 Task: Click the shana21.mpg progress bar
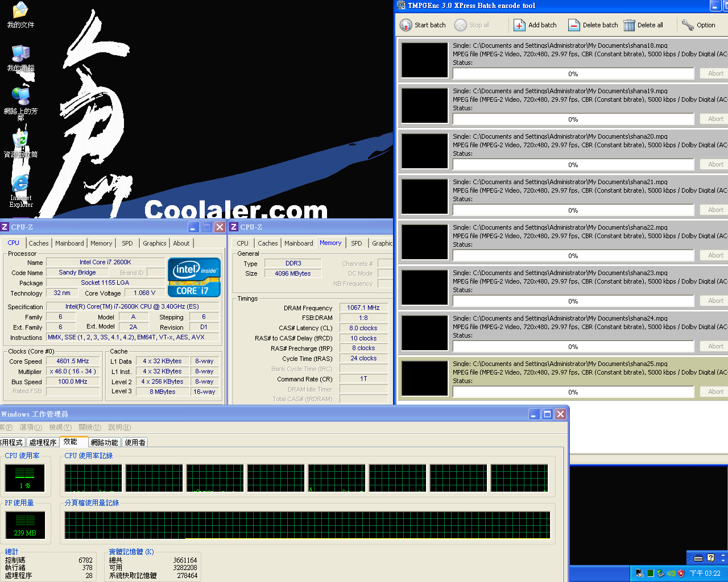pos(573,210)
